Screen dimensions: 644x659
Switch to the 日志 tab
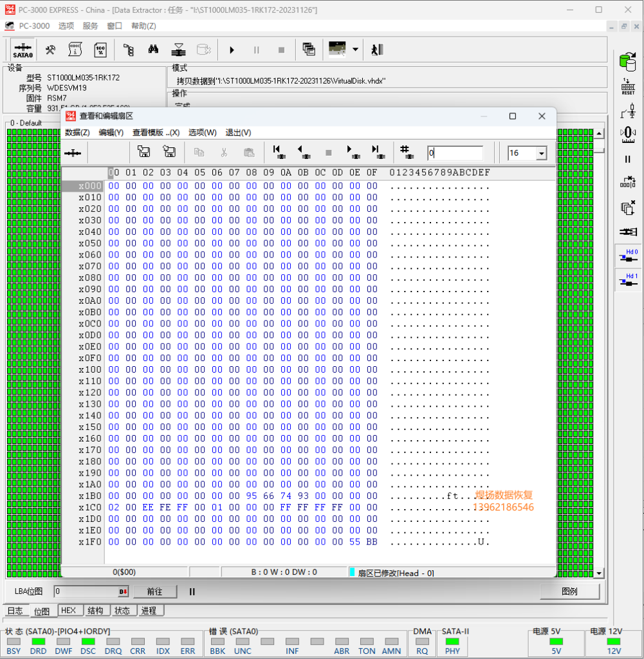pos(15,611)
